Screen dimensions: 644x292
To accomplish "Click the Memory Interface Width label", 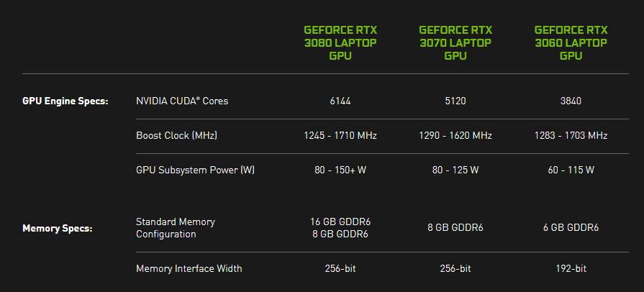I will click(189, 268).
